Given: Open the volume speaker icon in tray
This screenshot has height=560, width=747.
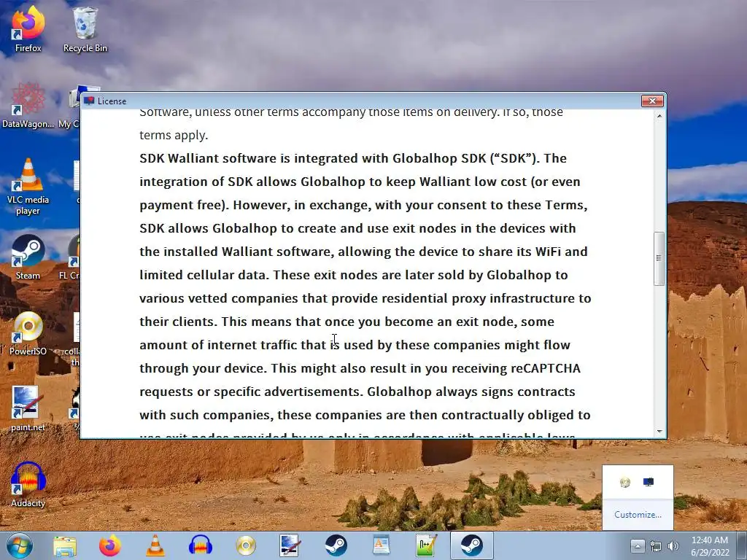Looking at the screenshot, I should tap(673, 546).
